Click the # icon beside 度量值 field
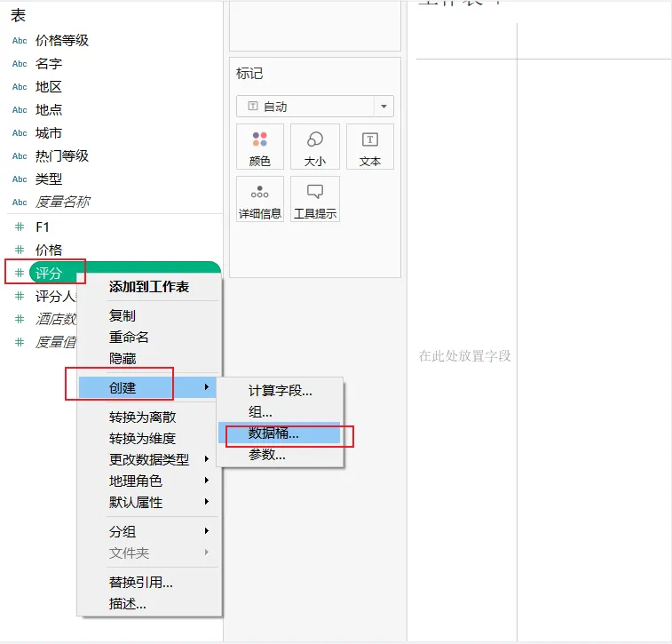This screenshot has height=644, width=672. (20, 342)
